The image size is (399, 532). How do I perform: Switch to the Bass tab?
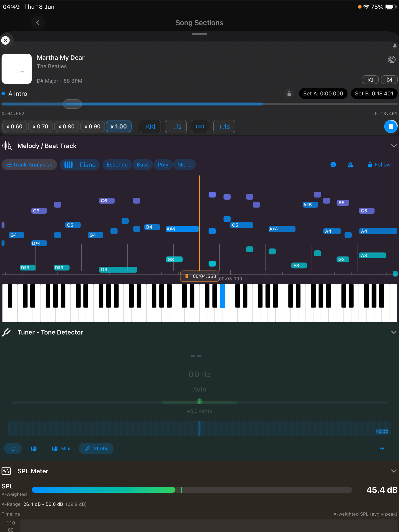pyautogui.click(x=143, y=165)
